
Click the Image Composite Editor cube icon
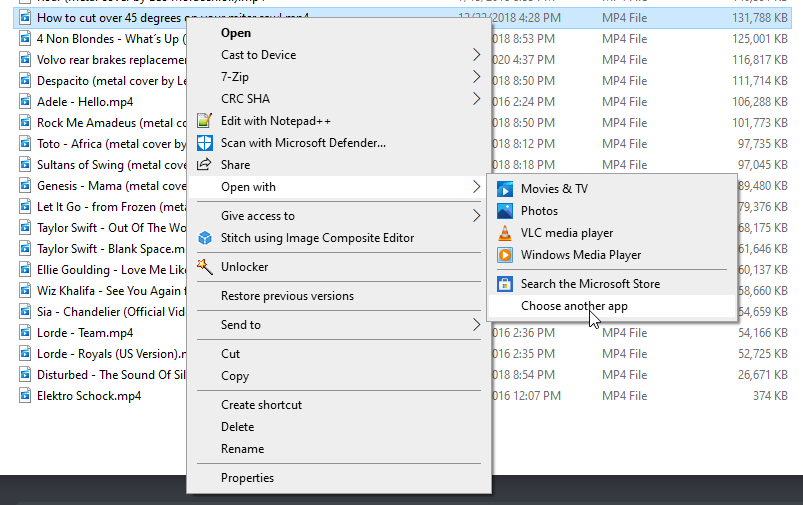pos(205,238)
